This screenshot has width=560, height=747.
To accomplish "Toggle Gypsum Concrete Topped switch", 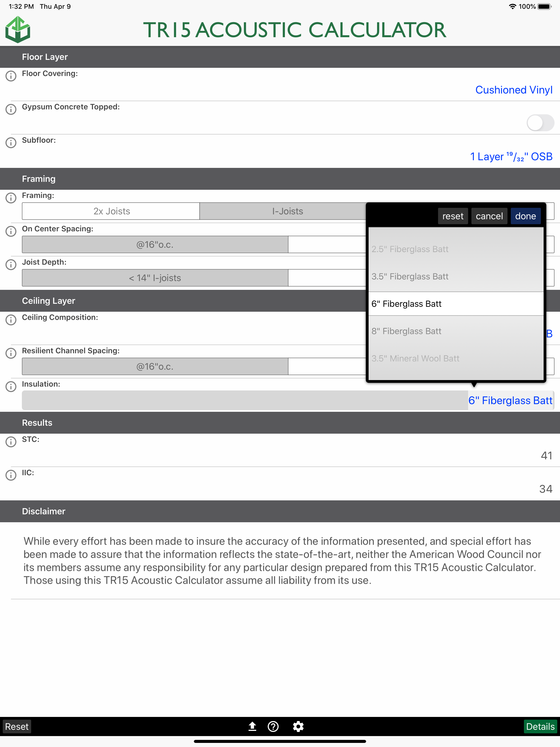I will pyautogui.click(x=540, y=122).
